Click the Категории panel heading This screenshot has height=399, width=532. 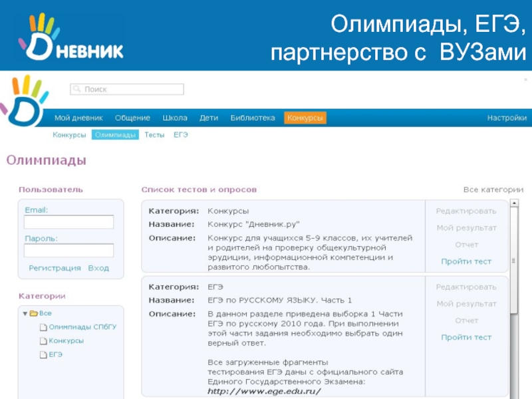[x=42, y=296]
